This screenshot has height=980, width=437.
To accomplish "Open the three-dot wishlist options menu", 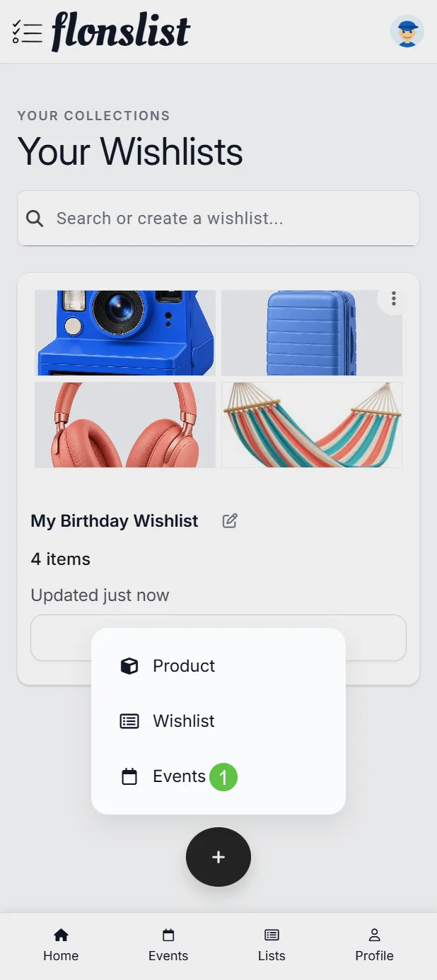I will (x=394, y=298).
